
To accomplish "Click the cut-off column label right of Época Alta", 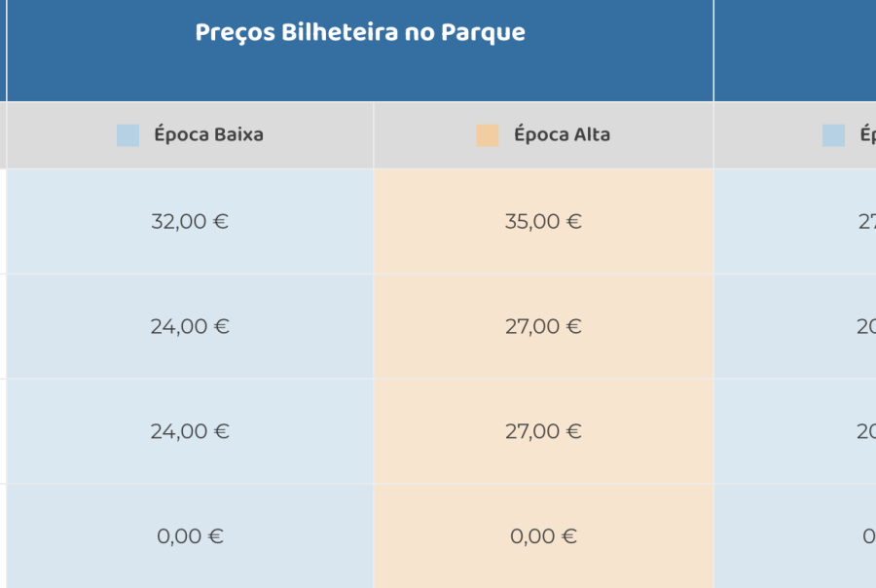I will pos(867,135).
